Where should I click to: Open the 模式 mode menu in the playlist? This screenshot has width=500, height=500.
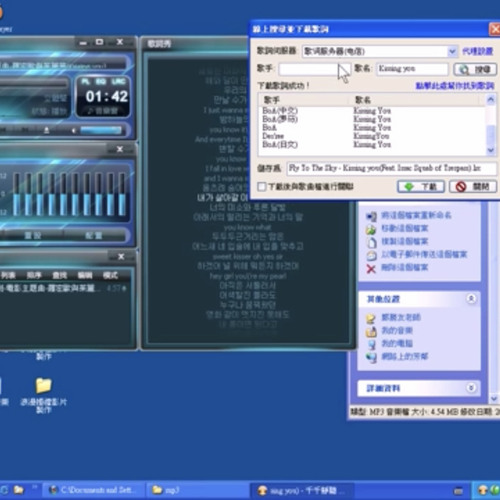tap(110, 275)
